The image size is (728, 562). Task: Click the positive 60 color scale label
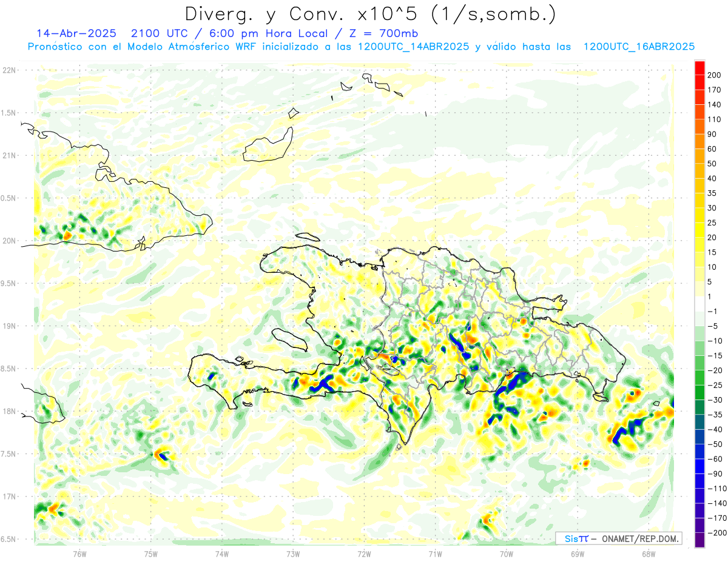point(712,149)
